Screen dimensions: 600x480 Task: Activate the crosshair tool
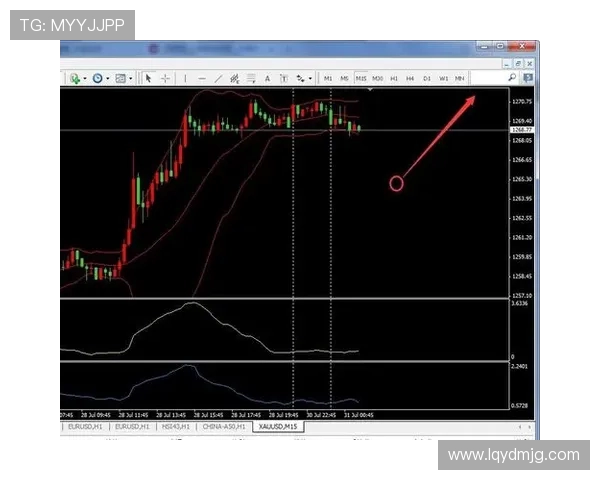coord(165,78)
